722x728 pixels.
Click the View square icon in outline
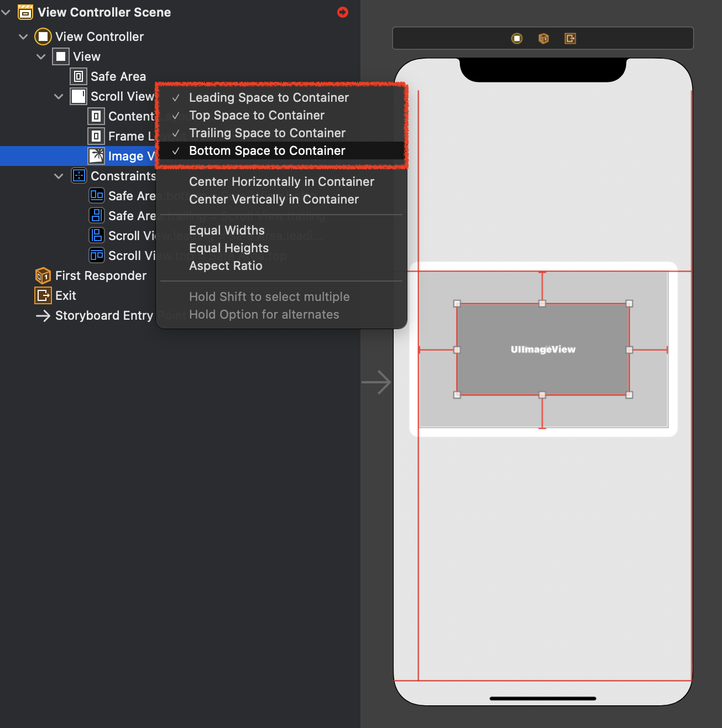(61, 56)
